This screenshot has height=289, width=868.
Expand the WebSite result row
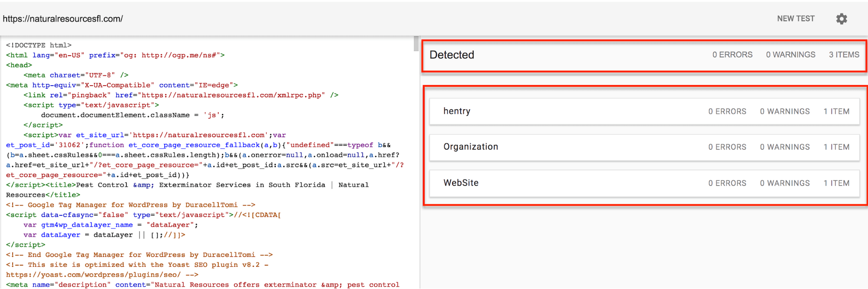[644, 183]
